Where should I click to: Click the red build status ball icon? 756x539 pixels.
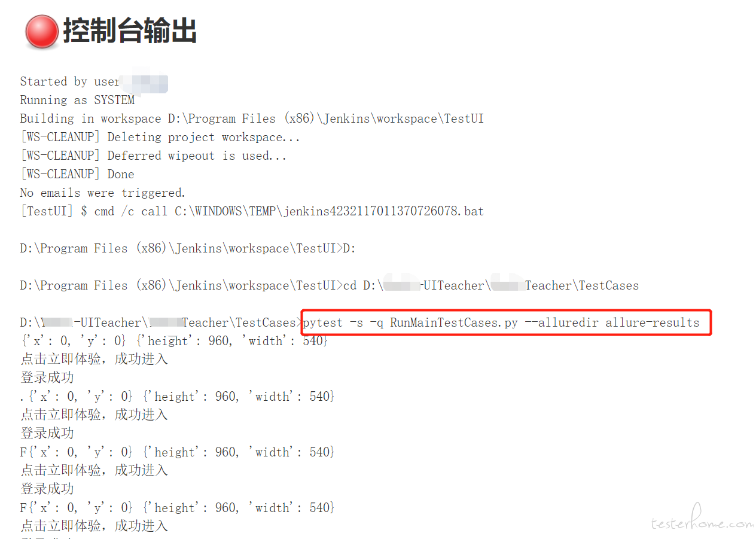[41, 32]
